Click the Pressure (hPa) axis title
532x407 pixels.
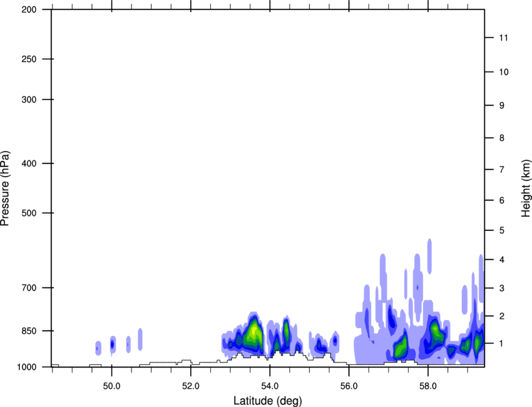coord(5,188)
